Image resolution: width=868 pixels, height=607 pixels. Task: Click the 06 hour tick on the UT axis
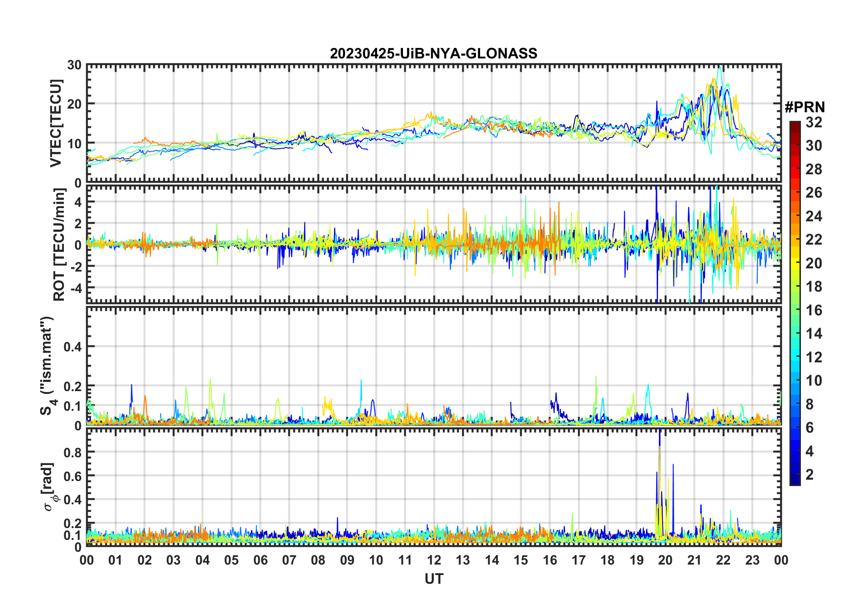[260, 560]
